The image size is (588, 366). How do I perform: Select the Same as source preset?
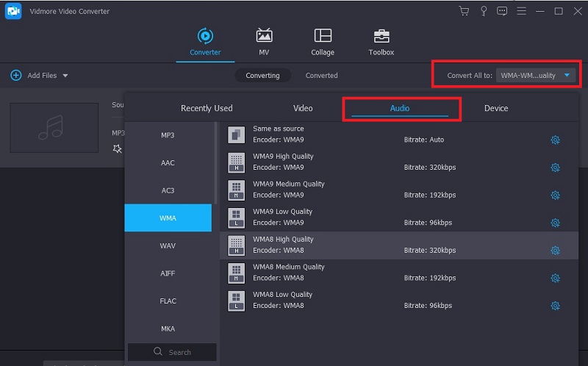398,134
